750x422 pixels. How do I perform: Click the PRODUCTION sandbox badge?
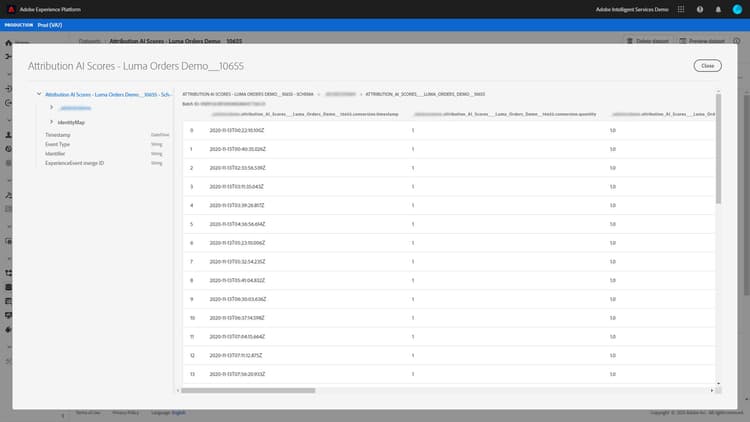(19, 25)
